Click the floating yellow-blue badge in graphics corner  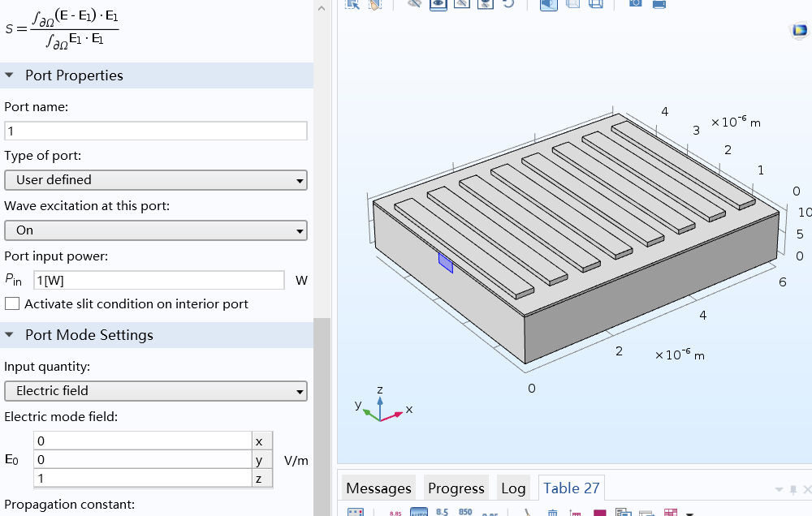pos(800,32)
